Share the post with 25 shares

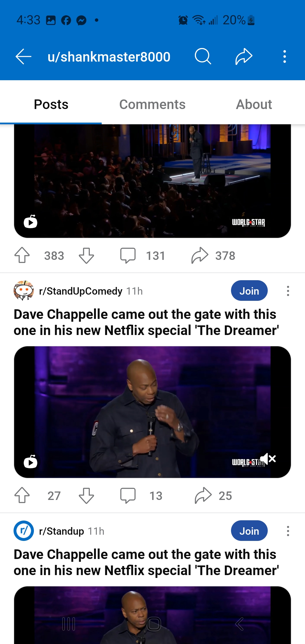coord(213,495)
